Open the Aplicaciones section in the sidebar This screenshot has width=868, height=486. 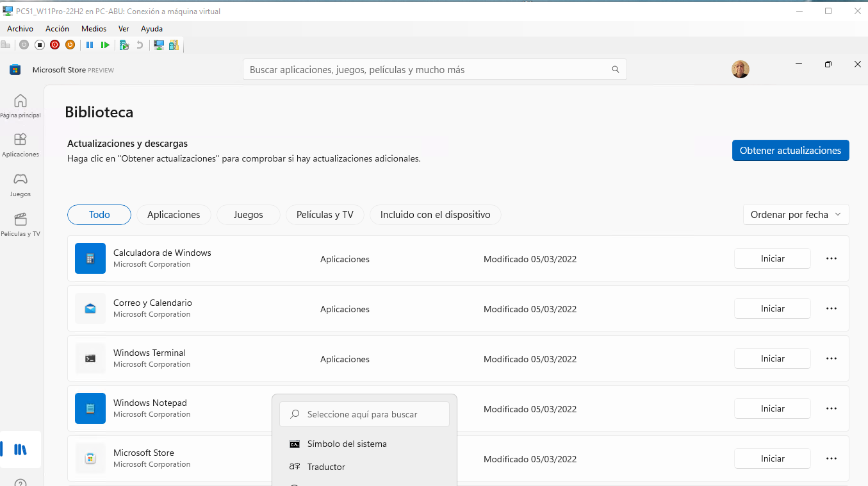pos(20,145)
